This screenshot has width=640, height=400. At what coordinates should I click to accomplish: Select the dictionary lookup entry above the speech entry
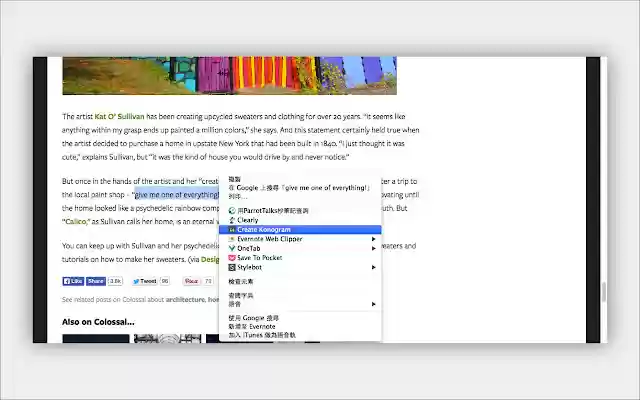(300, 295)
